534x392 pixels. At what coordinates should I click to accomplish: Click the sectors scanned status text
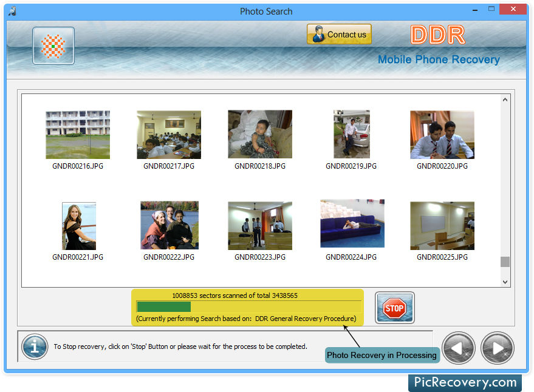[234, 296]
